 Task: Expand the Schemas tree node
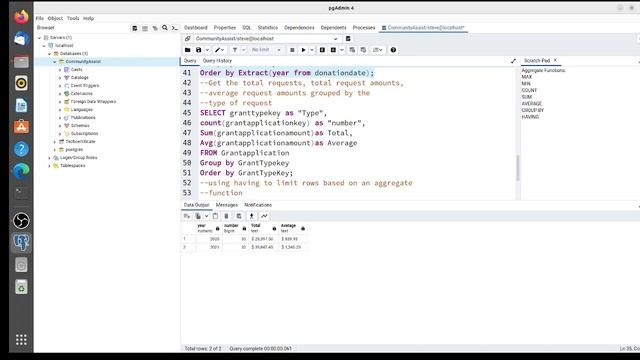coord(60,126)
